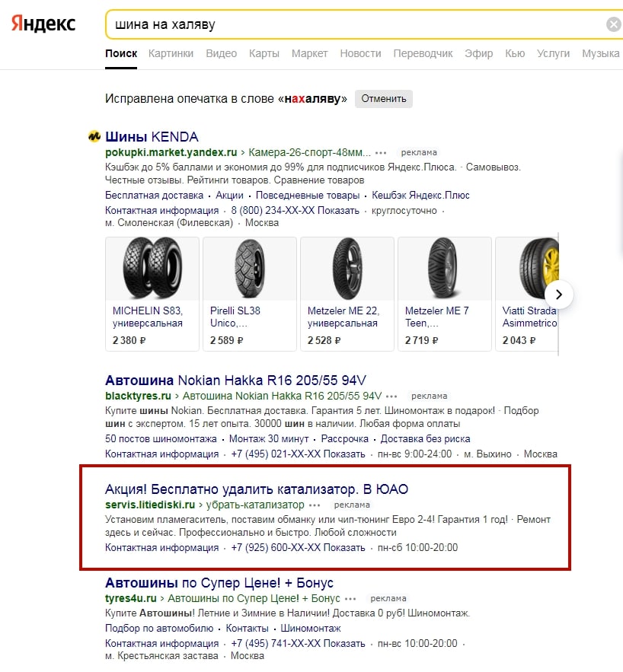Open the Metzeler ME 7 Teen tire thumbnail
623x672 pixels.
pos(445,269)
